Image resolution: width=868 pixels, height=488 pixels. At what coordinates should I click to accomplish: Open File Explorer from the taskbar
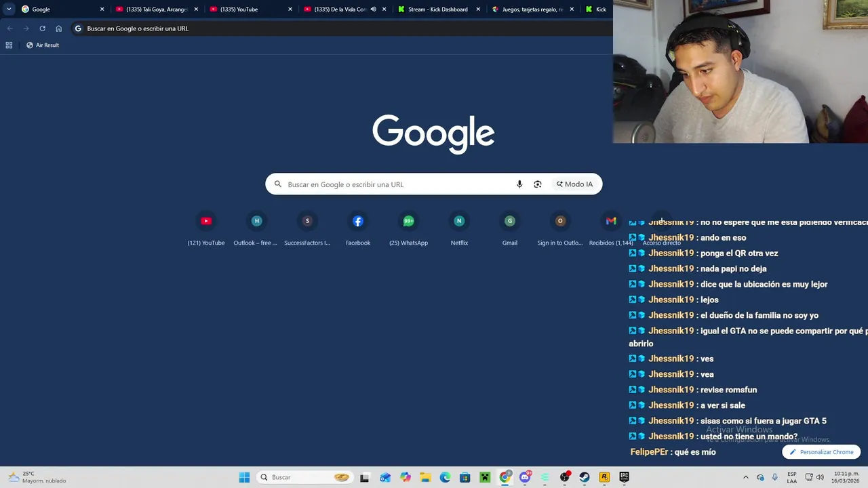click(425, 477)
